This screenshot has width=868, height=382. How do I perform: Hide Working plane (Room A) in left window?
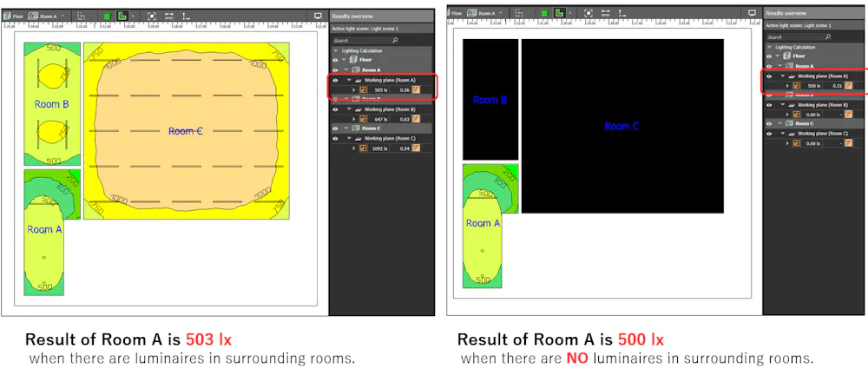click(x=335, y=80)
